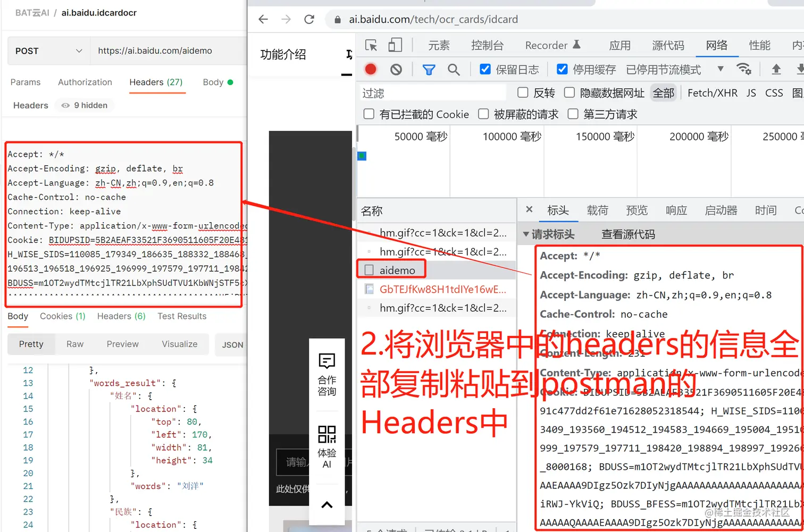Filter requests by Fetch/XHR
This screenshot has height=532, width=804.
pos(713,93)
